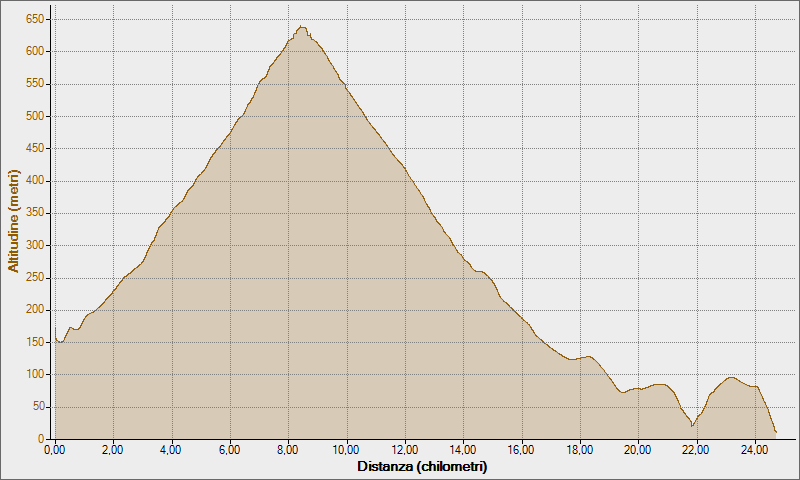Click the 2,00 distance axis label

point(113,450)
